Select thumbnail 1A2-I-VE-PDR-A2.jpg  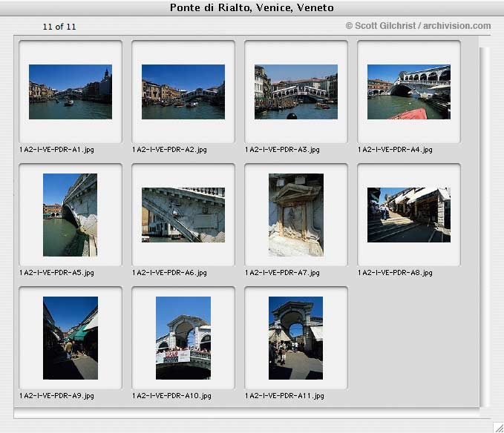click(183, 92)
